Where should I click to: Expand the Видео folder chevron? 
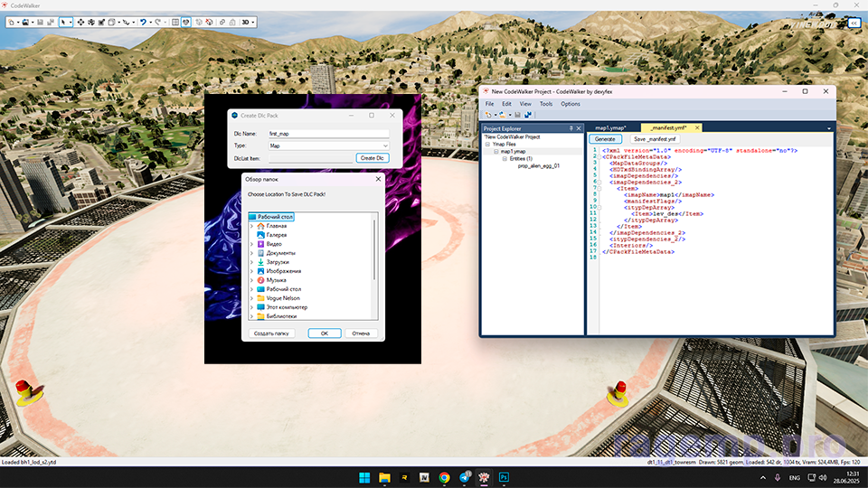tap(252, 244)
